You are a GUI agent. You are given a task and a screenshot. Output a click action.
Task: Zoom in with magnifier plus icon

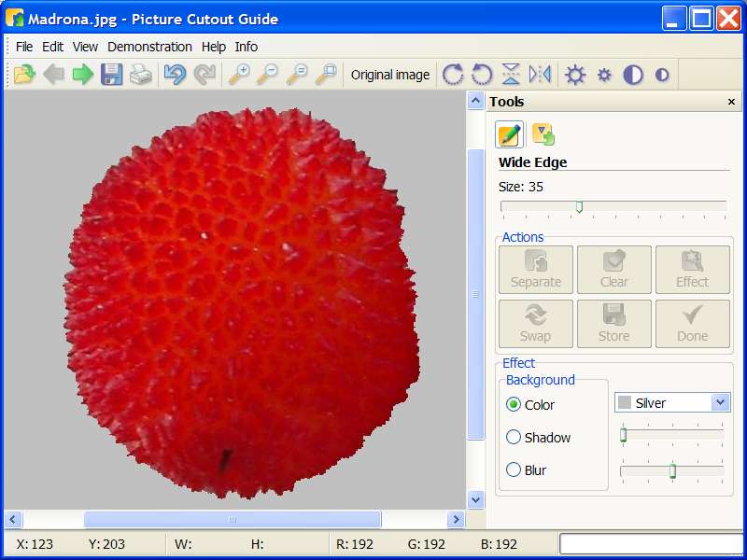click(239, 75)
